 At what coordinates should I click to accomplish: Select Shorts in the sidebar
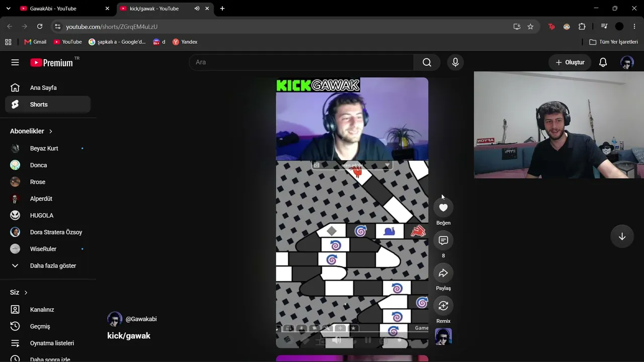pos(48,105)
